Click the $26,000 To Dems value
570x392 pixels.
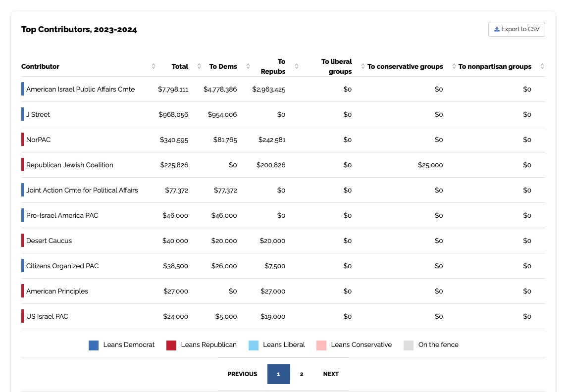coord(224,266)
